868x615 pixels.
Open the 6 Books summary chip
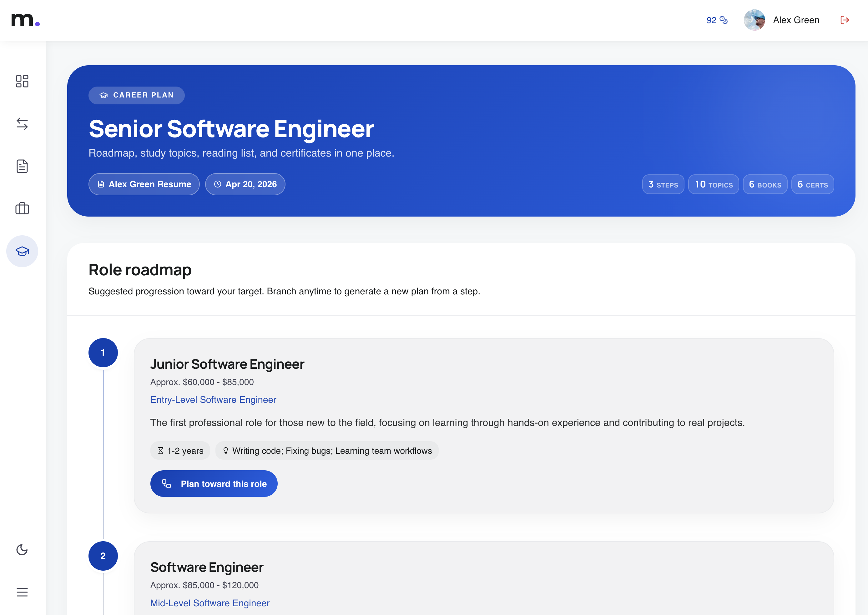765,184
